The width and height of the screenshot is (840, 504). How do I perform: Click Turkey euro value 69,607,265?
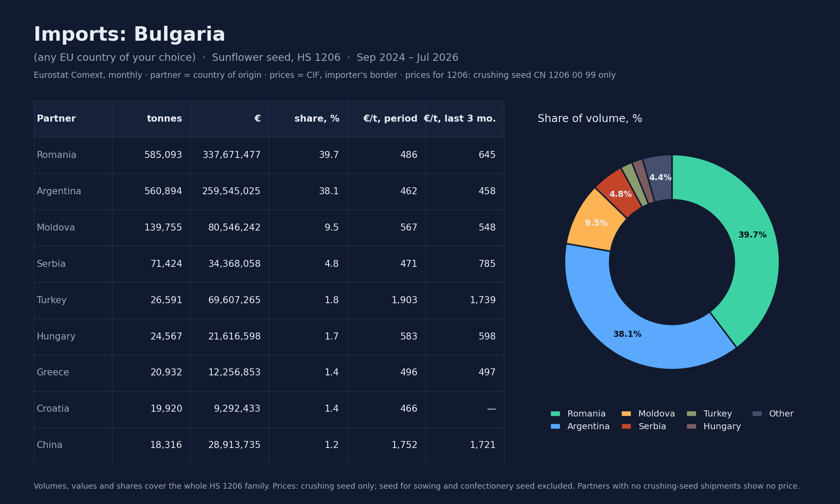(x=234, y=301)
